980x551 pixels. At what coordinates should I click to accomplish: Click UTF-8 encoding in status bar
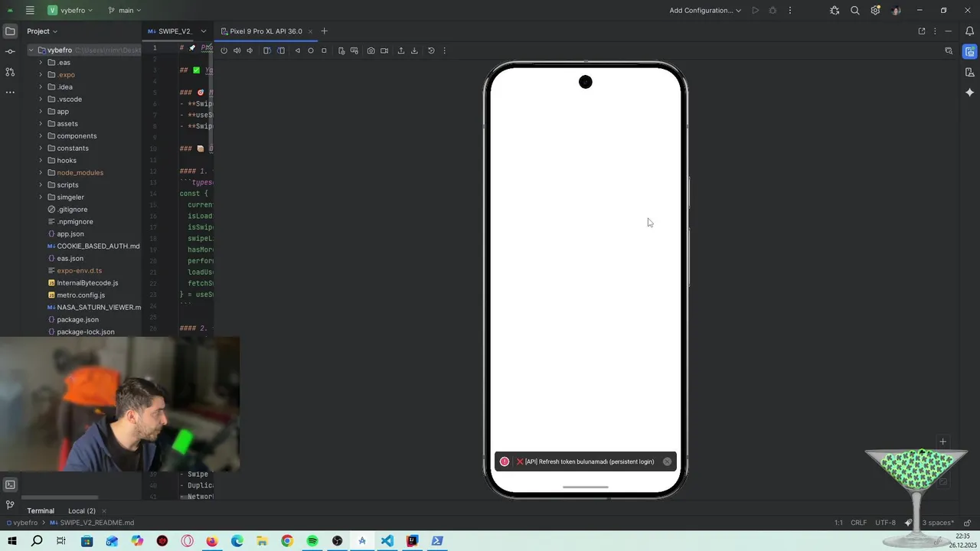point(885,523)
